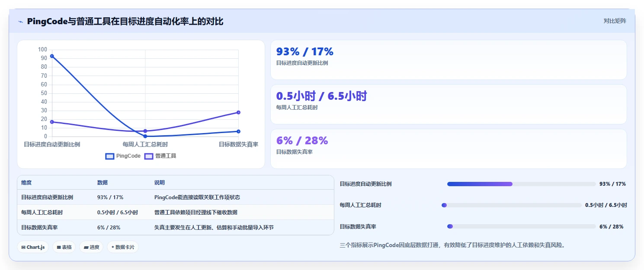
Task: Click the 普通工具 data point at 17
Action: [x=52, y=122]
